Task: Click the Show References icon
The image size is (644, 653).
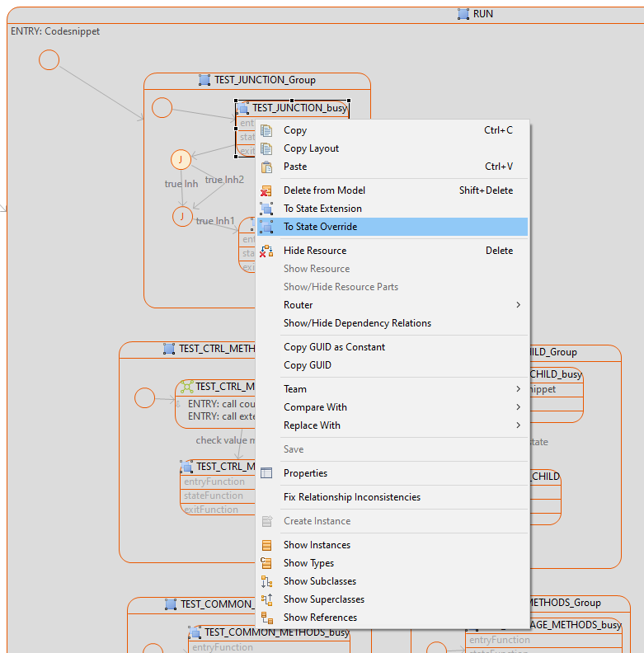Action: coord(266,618)
